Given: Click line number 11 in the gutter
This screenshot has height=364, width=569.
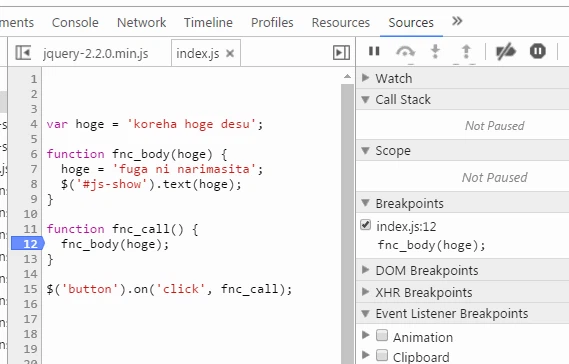Looking at the screenshot, I should (30, 229).
